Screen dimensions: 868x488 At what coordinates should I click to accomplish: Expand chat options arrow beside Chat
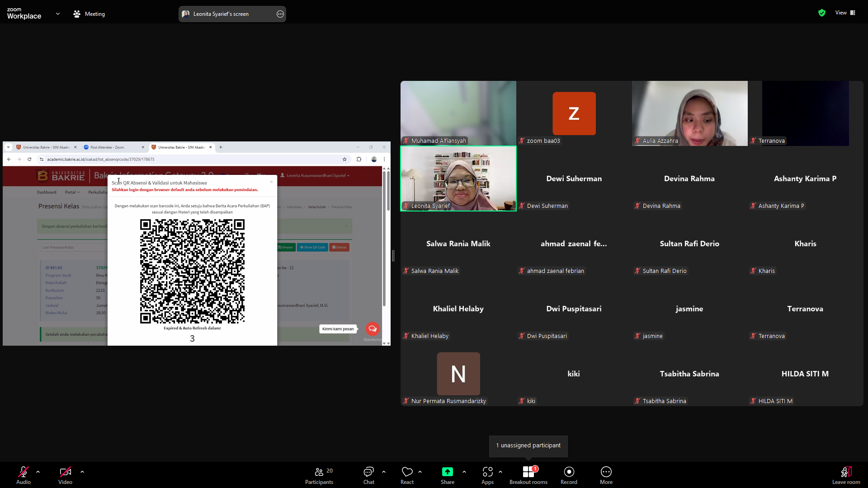[x=384, y=472]
